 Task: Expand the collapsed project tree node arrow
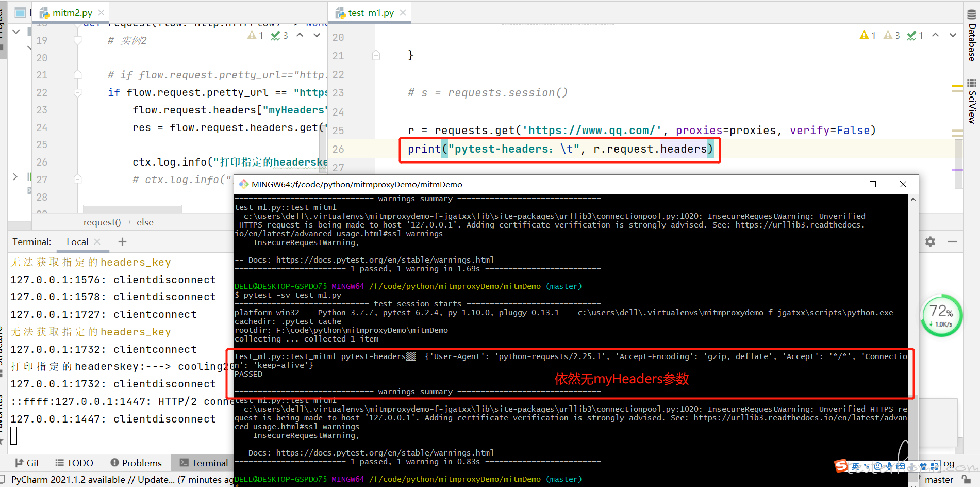(15, 176)
